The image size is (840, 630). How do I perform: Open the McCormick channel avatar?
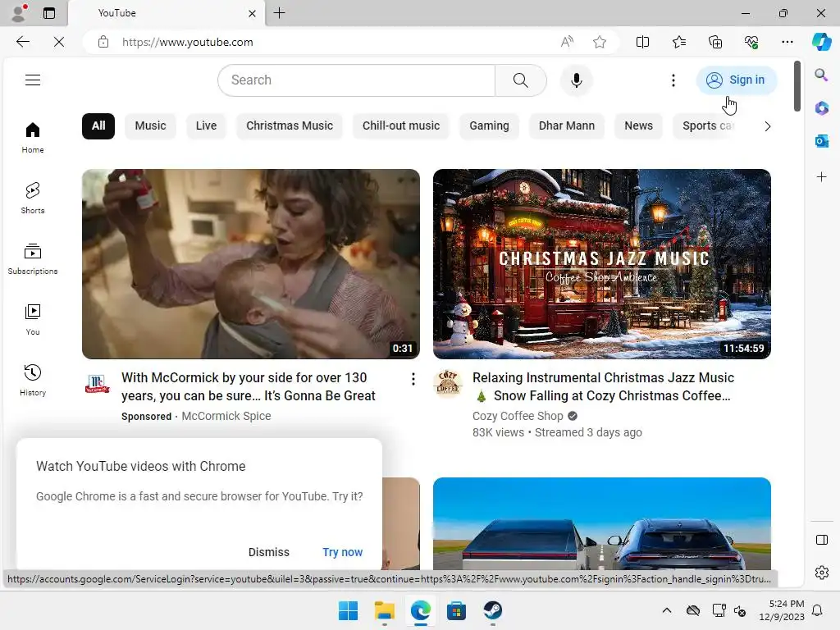pos(97,384)
